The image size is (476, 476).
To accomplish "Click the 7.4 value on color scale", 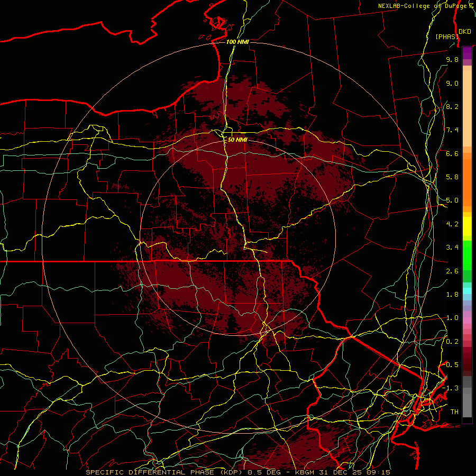I will (452, 130).
